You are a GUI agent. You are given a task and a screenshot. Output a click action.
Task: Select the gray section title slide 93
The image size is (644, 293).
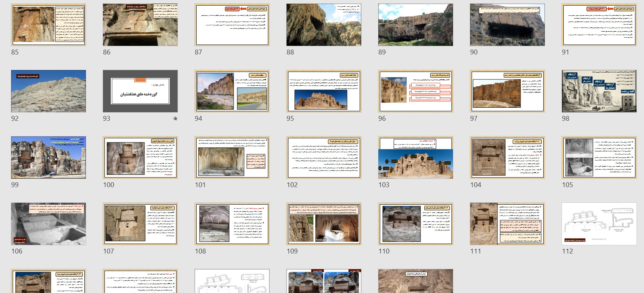(x=140, y=91)
